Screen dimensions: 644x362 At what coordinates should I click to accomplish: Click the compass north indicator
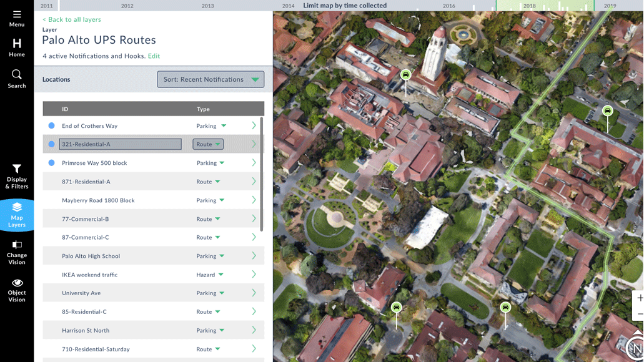pos(635,348)
